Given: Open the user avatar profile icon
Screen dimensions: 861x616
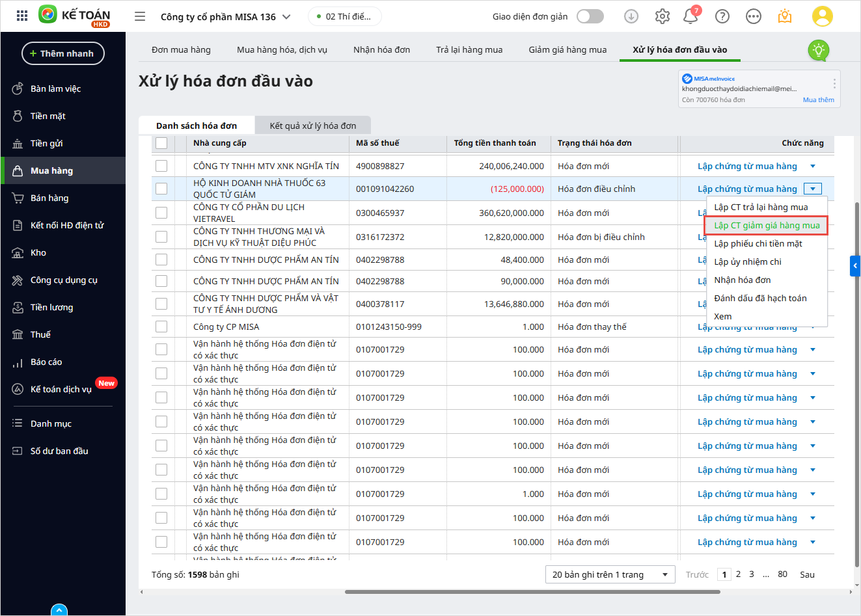Looking at the screenshot, I should tap(823, 16).
